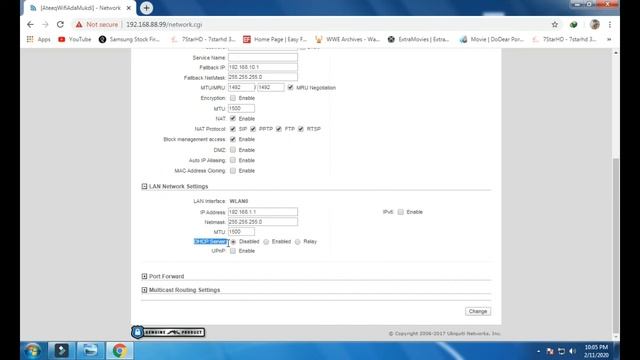Toggle the NAT Enable checkbox
Image resolution: width=640 pixels, height=360 pixels.
[233, 118]
